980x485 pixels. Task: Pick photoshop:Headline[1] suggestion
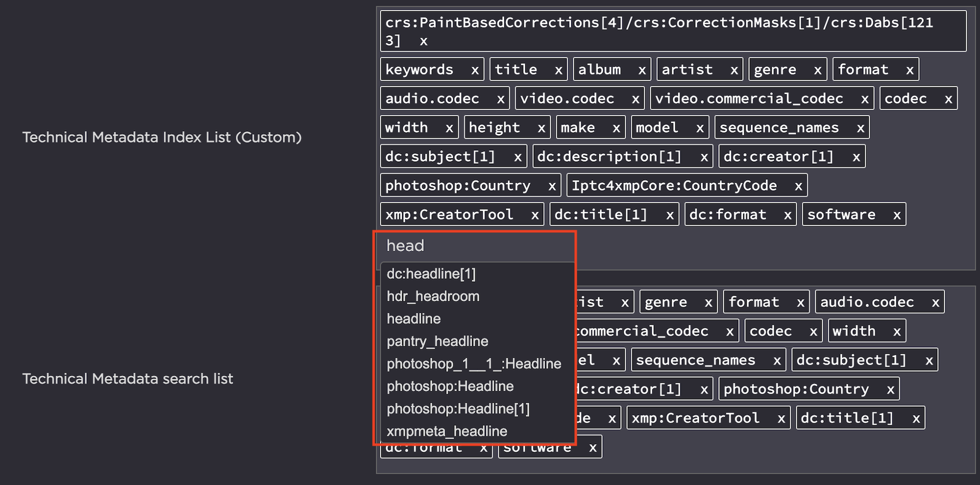click(x=458, y=409)
